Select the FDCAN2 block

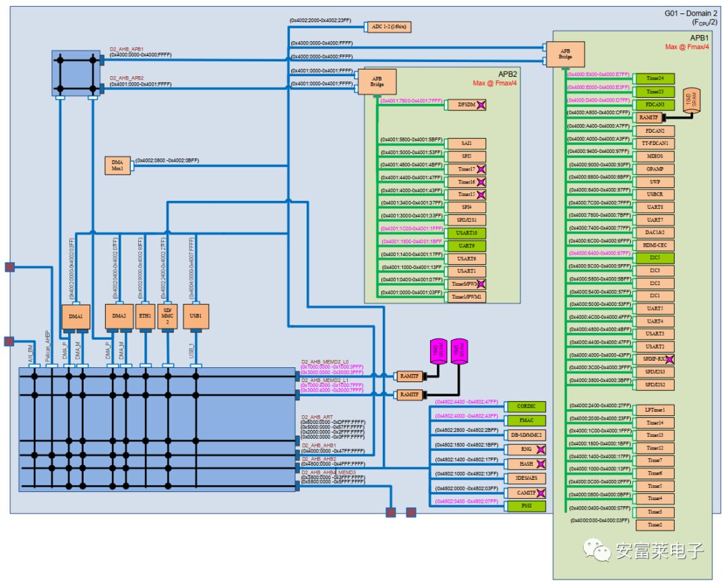pos(655,131)
